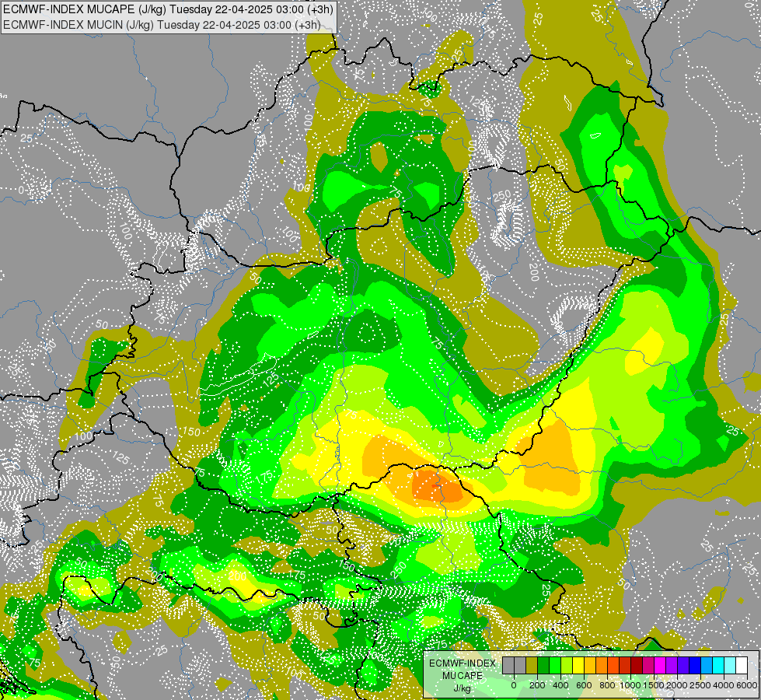
Task: Select the white legend swatch
Action: point(742,666)
